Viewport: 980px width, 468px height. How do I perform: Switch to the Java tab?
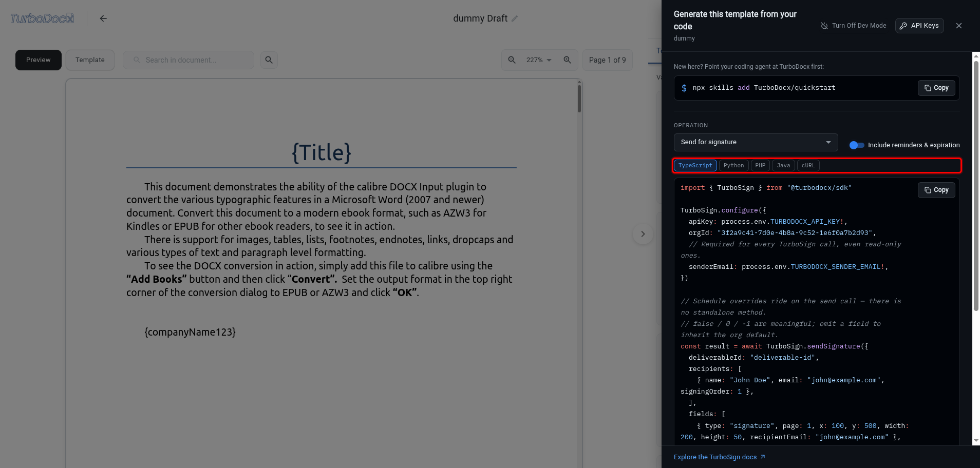point(783,166)
